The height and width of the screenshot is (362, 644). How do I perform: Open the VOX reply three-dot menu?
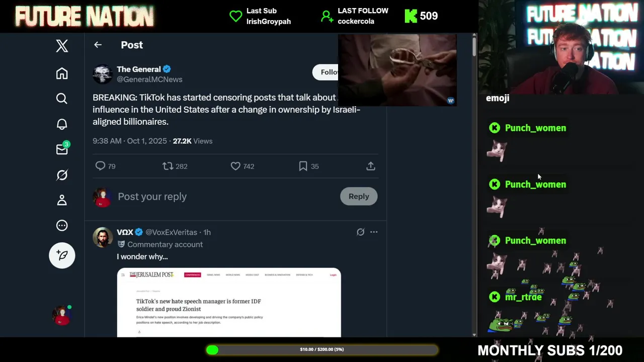coord(374,232)
